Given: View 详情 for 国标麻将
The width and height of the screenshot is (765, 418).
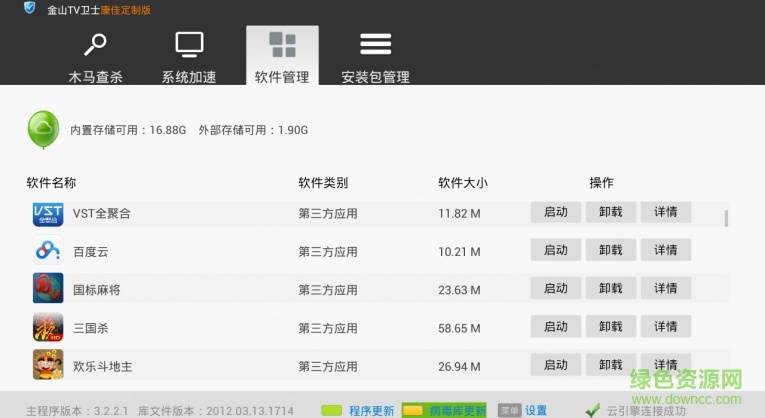Looking at the screenshot, I should [666, 288].
